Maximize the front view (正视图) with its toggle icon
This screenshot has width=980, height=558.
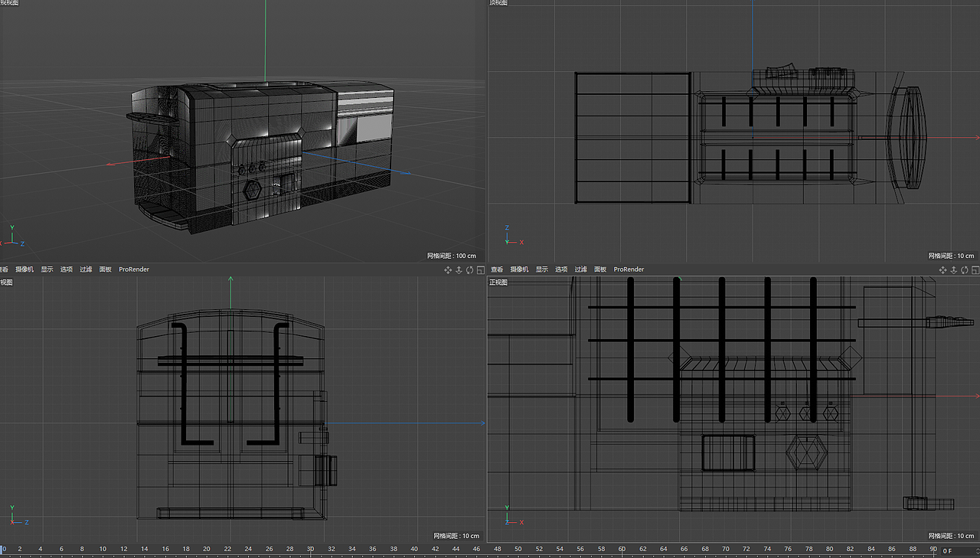974,269
